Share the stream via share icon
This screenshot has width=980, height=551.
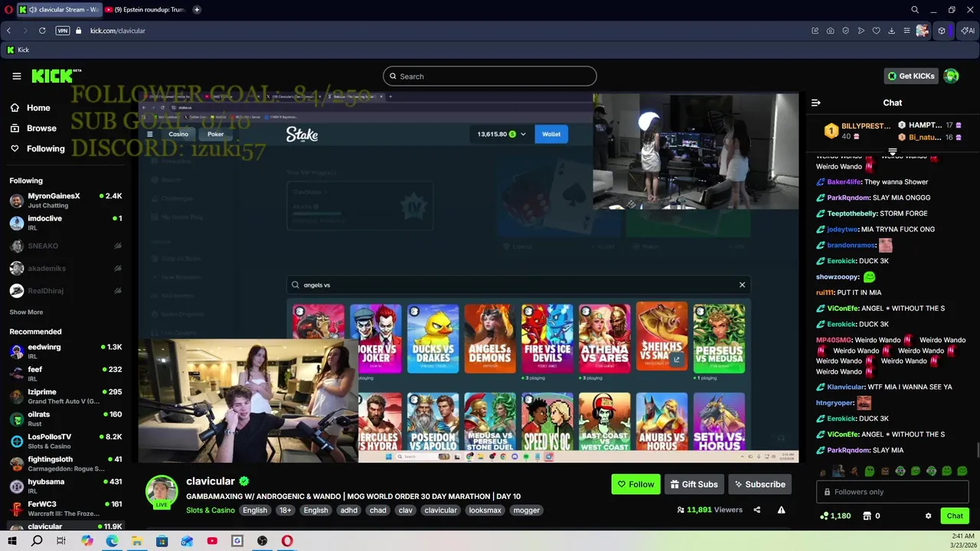click(x=756, y=510)
